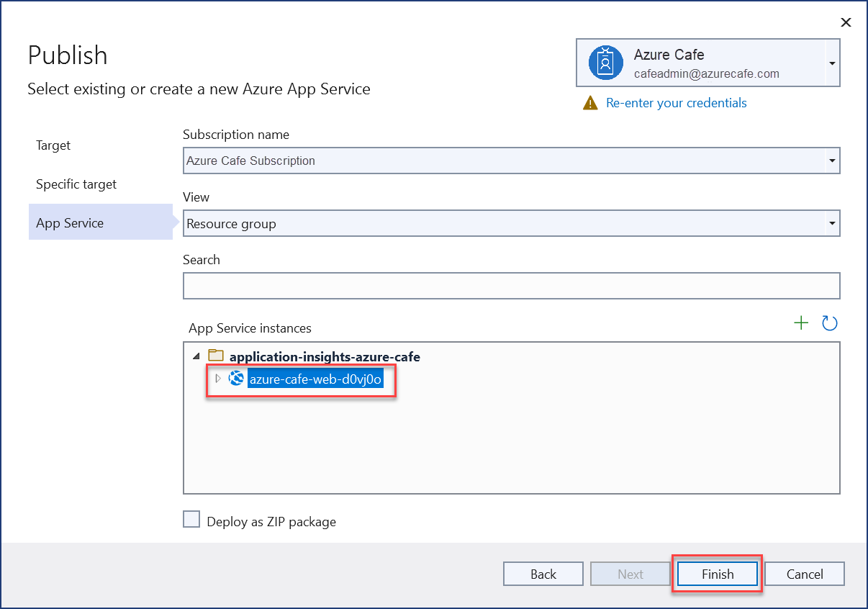Click the Azure Cafe account badge icon
The height and width of the screenshot is (609, 868).
[x=605, y=63]
